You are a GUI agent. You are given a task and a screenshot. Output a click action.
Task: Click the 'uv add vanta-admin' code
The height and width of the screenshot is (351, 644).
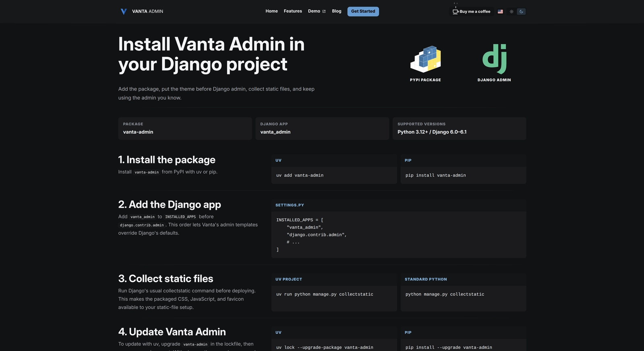click(300, 175)
